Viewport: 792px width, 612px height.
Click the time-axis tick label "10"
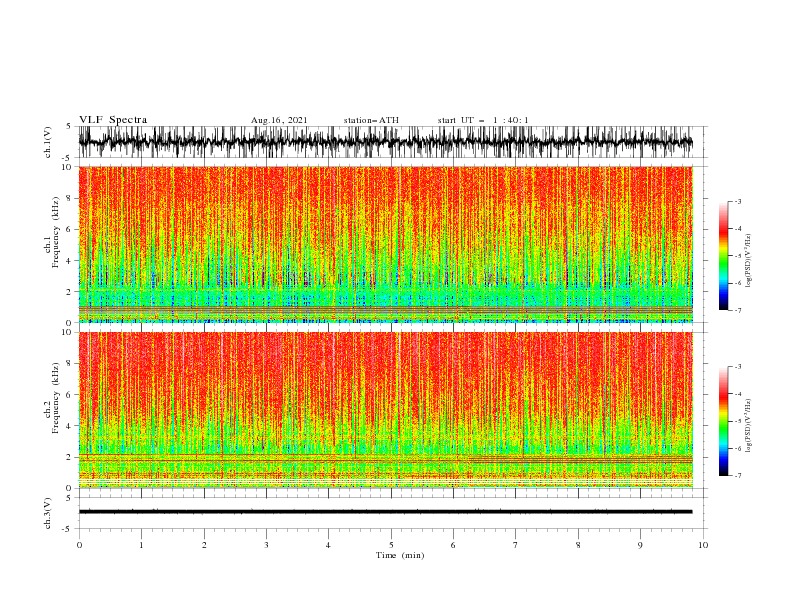coord(703,545)
